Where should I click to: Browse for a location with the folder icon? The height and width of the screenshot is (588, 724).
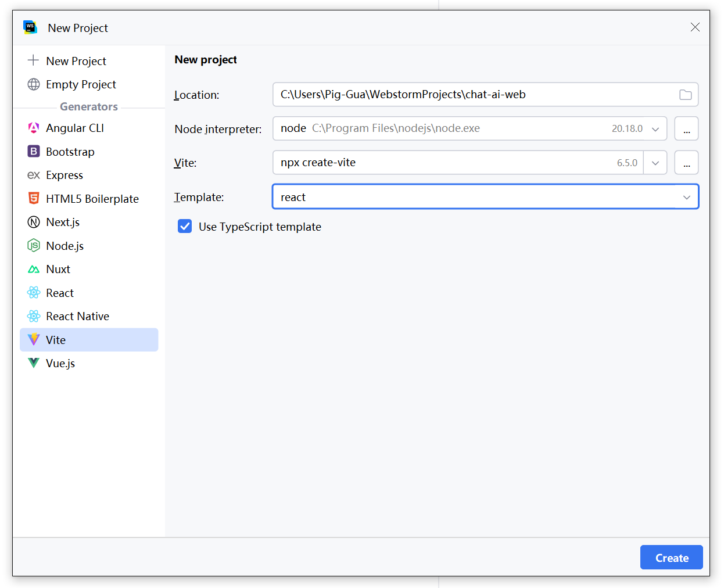click(x=686, y=95)
